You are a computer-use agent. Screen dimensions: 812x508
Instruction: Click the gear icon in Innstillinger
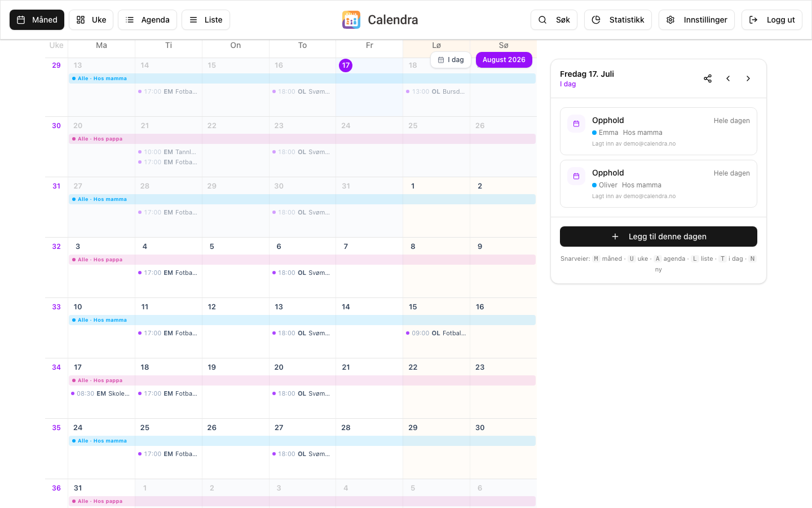670,20
